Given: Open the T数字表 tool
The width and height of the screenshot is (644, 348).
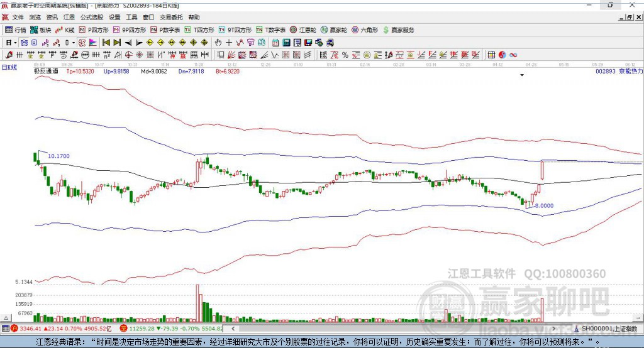Looking at the screenshot, I should click(x=270, y=30).
